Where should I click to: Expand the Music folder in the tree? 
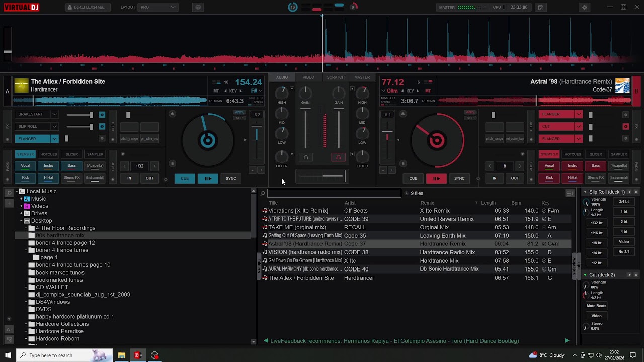point(21,199)
